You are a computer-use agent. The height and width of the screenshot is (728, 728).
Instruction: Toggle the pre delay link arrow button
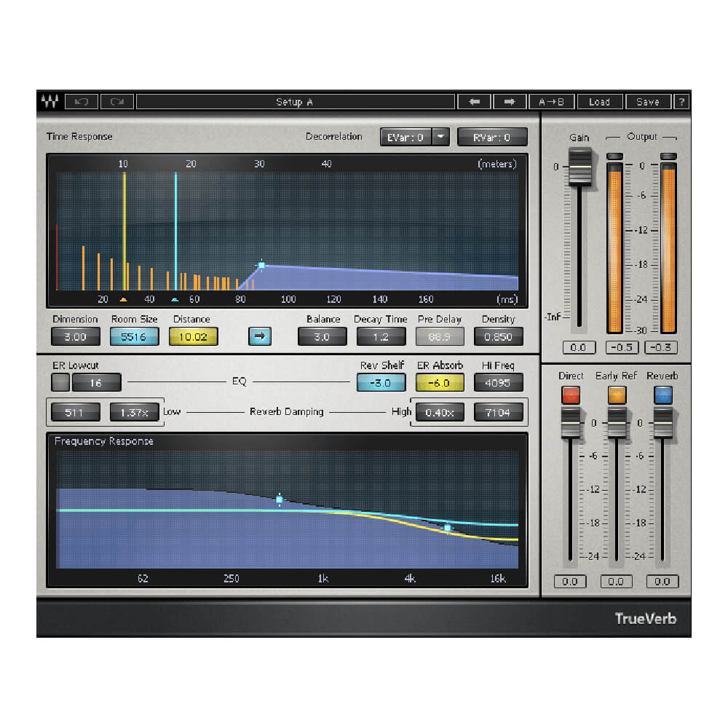[x=260, y=336]
